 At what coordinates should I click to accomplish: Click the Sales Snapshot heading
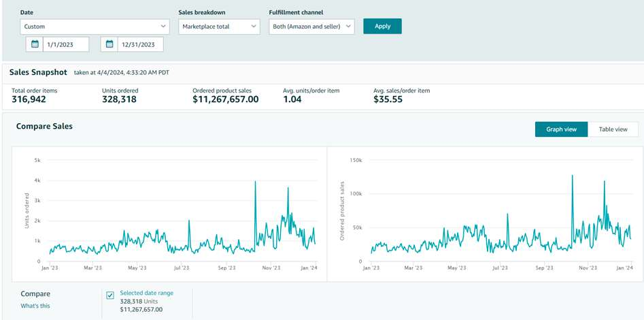pos(38,72)
